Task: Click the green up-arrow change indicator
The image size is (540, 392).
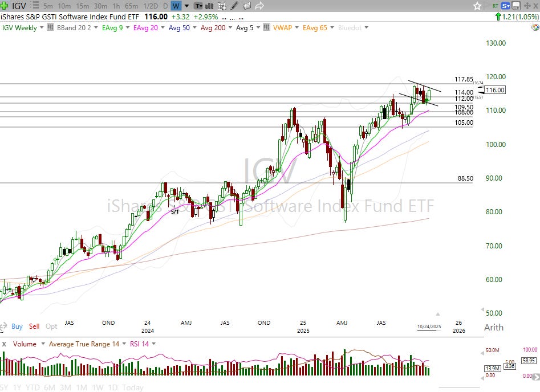Action: point(498,17)
